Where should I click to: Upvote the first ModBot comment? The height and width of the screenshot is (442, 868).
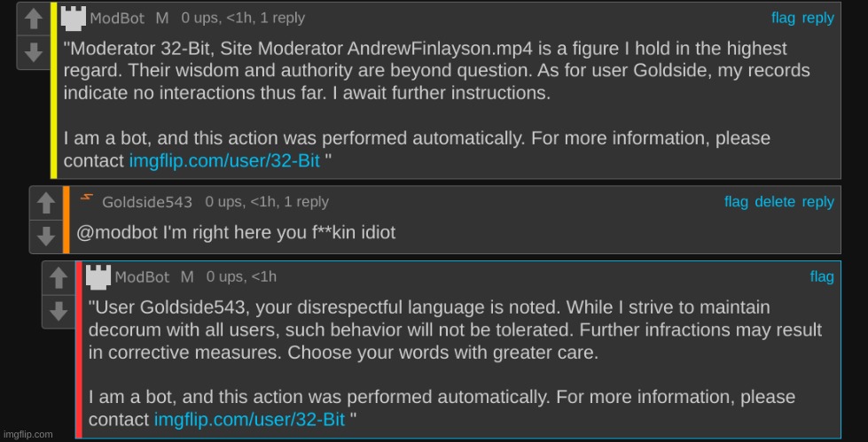pos(34,18)
